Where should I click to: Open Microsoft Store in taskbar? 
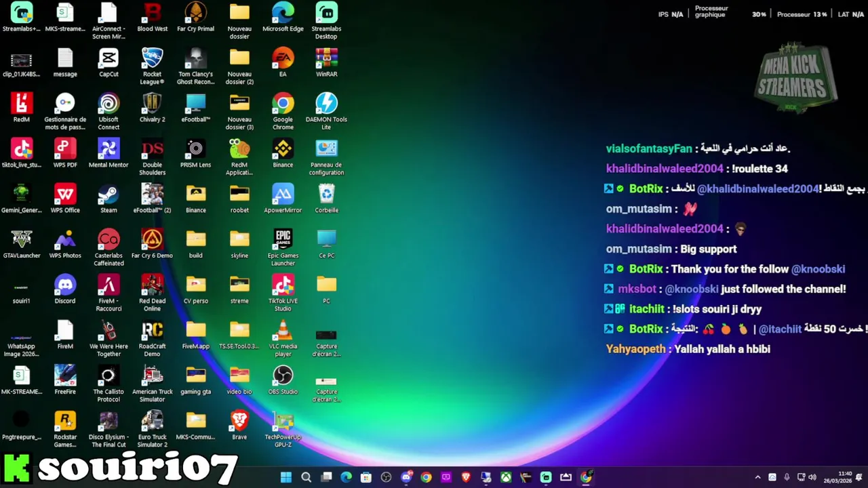(366, 477)
